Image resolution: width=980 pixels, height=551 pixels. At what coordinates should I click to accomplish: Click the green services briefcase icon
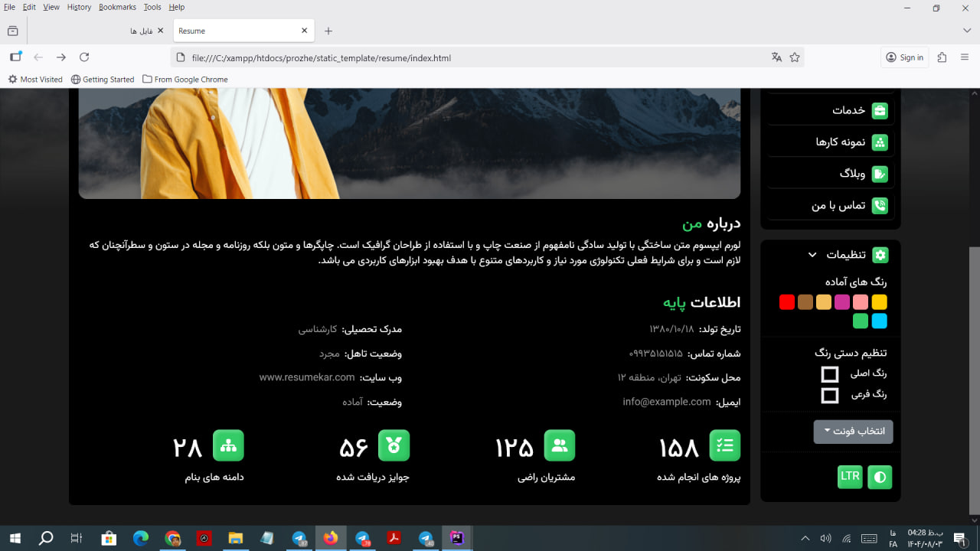pos(880,110)
